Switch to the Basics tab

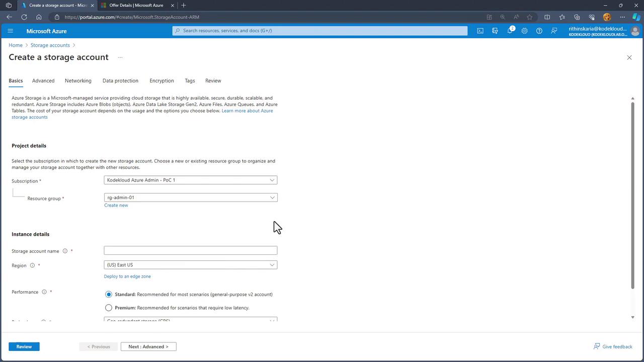click(16, 80)
